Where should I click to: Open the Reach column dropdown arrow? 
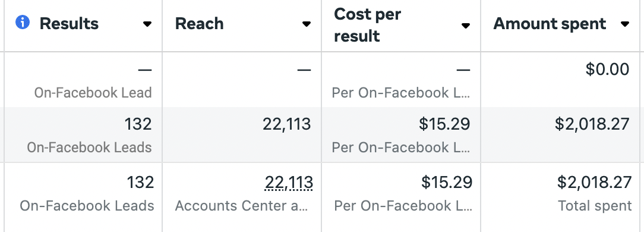[306, 24]
